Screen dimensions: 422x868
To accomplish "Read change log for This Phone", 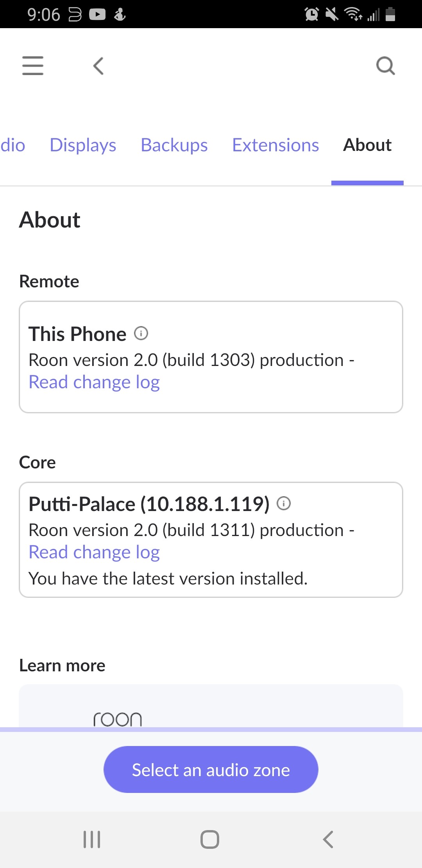I will (x=94, y=382).
